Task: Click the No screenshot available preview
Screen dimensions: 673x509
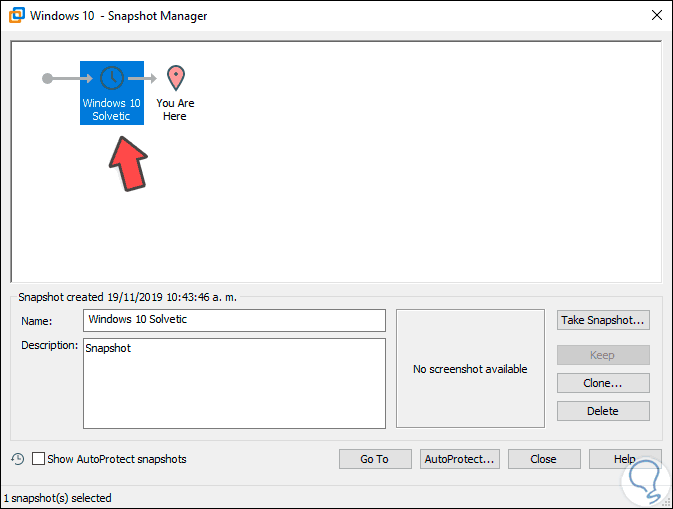Action: click(470, 368)
